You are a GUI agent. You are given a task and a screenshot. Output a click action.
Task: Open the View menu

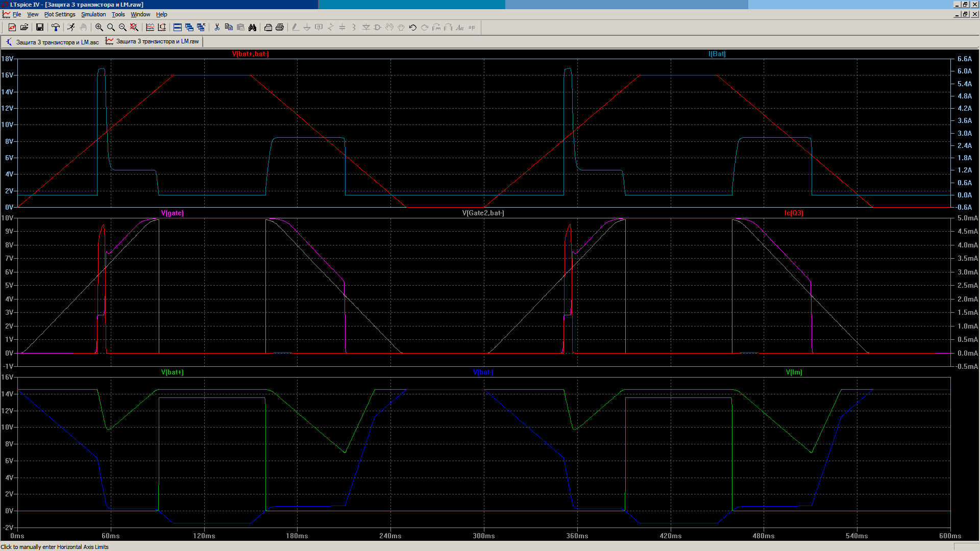33,14
